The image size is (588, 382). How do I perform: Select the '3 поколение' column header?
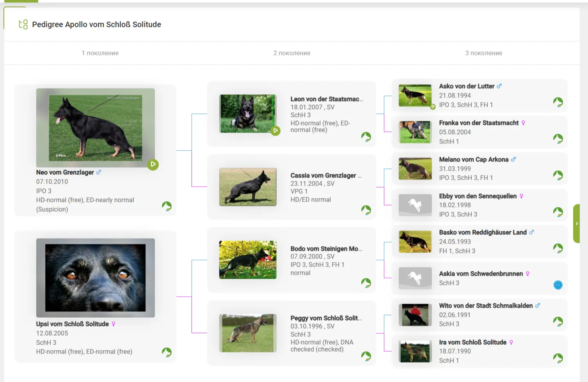point(483,53)
